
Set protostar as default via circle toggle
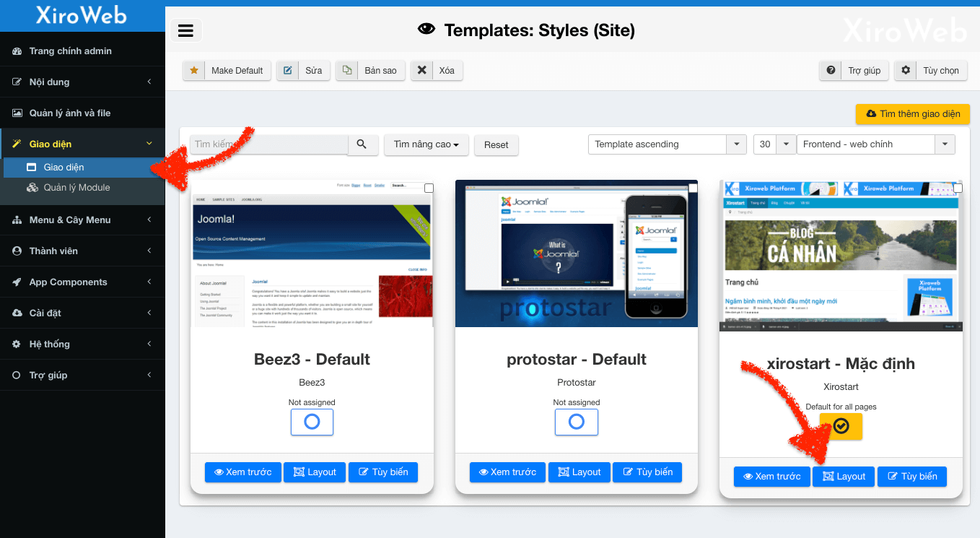coord(576,422)
